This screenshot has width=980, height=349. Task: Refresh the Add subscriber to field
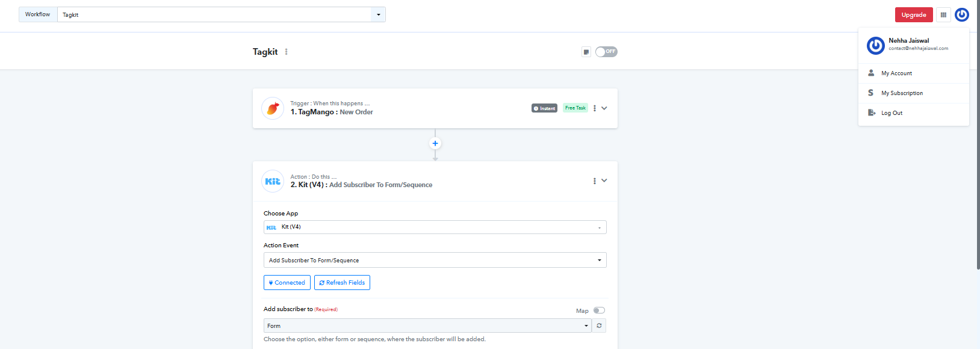599,326
